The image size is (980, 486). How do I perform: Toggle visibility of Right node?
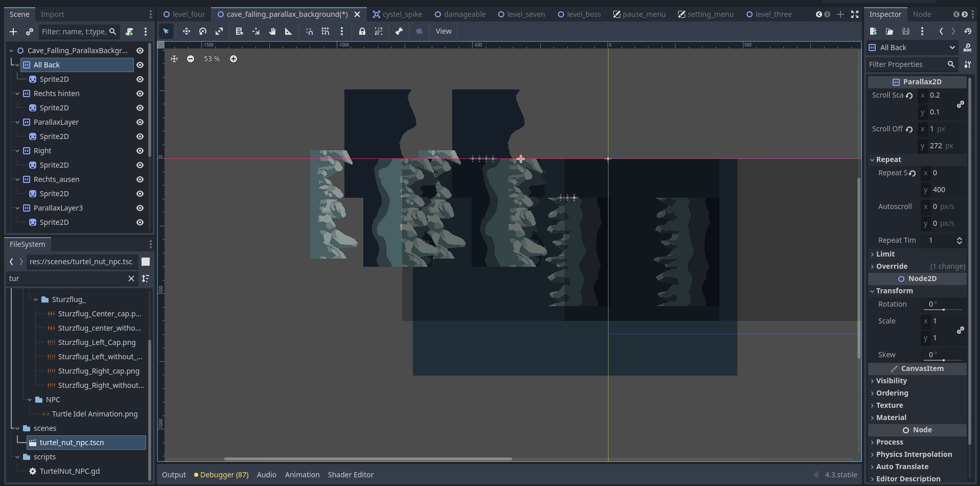pyautogui.click(x=140, y=151)
